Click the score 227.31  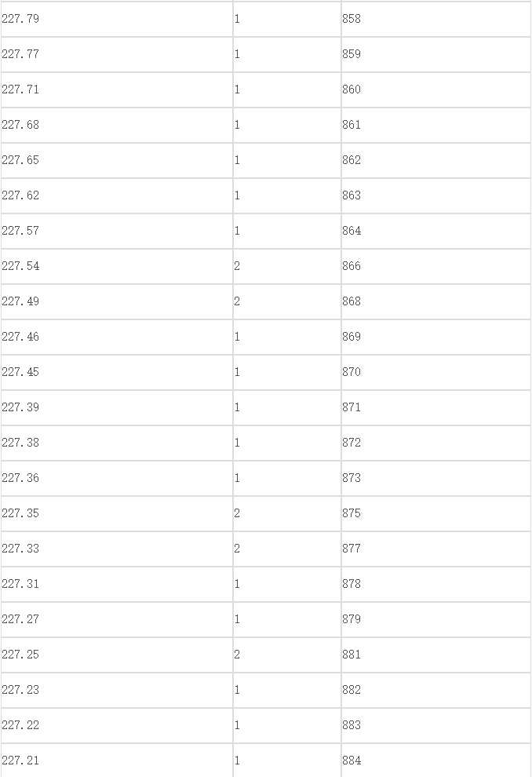tap(117, 584)
